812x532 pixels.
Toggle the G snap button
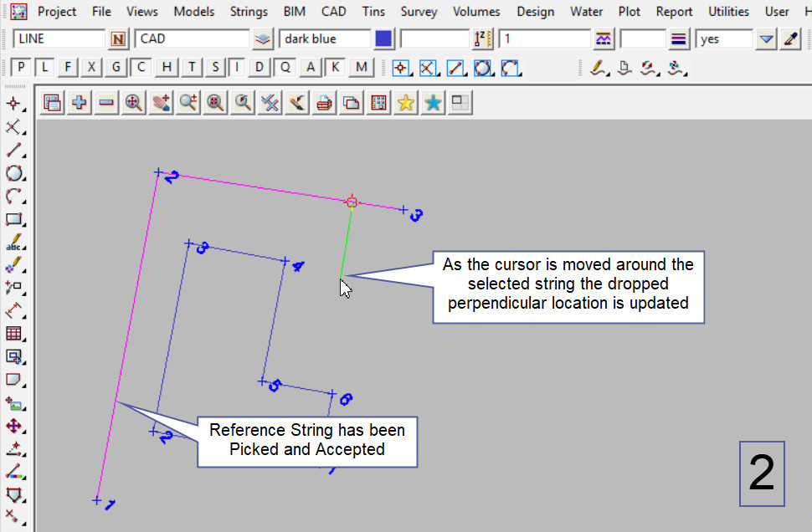pos(116,68)
